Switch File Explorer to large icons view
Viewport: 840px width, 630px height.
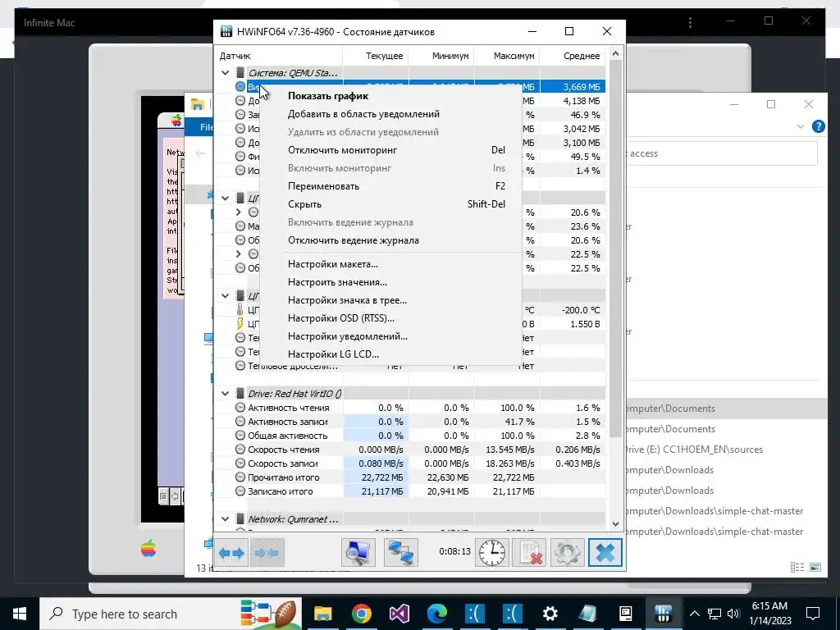coord(815,568)
